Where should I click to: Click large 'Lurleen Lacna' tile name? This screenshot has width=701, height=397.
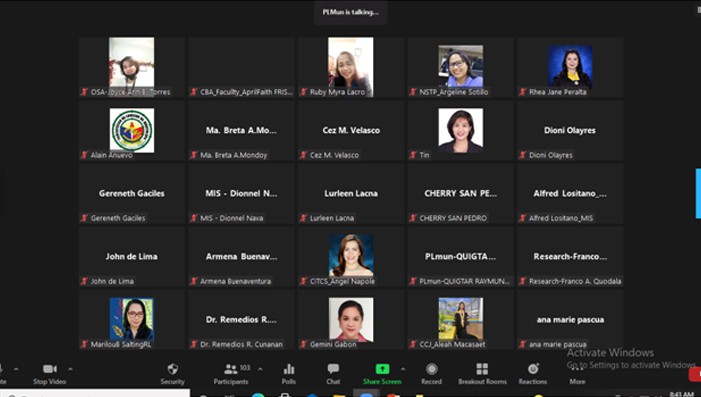point(351,193)
